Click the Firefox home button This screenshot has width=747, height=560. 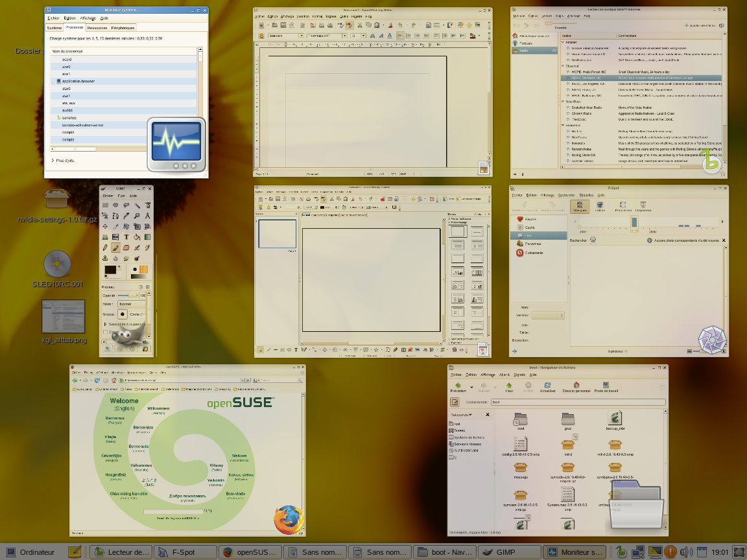114,380
